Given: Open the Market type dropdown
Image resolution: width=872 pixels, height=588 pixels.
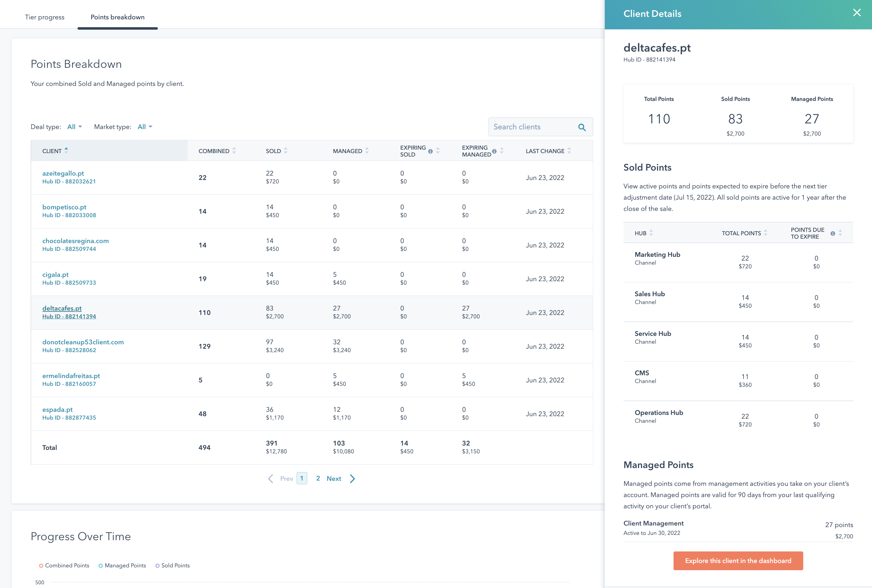Looking at the screenshot, I should [x=145, y=127].
